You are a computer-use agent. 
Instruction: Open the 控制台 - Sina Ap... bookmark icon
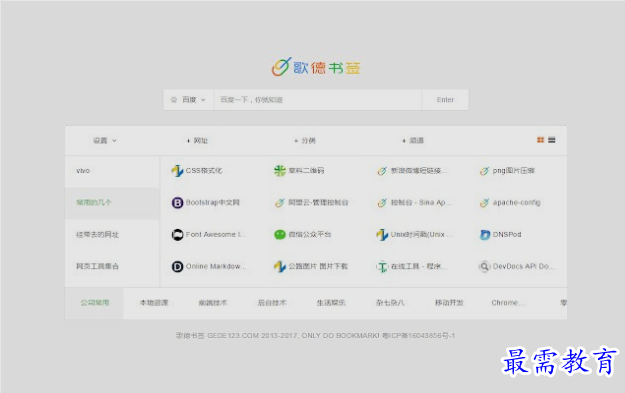coord(382,202)
